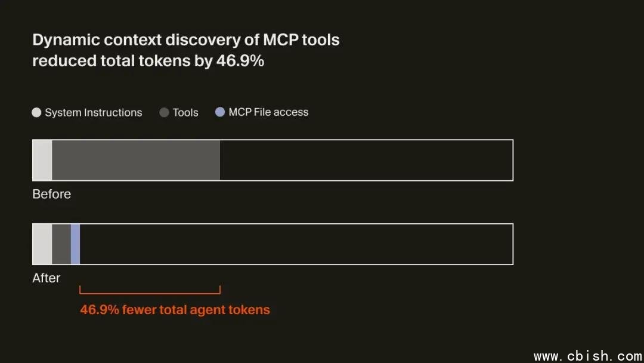
Task: Open the www.cbish.com watermark link
Action: tap(587, 356)
